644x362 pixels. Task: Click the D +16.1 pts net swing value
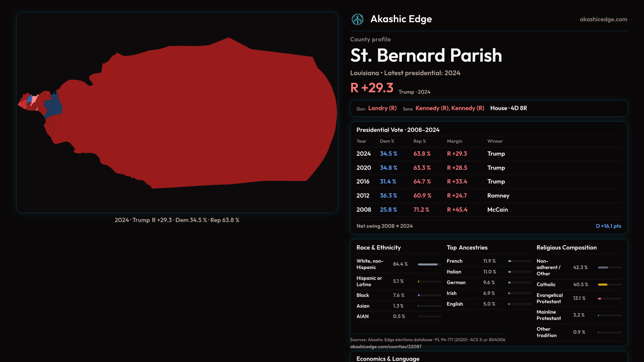(x=608, y=226)
